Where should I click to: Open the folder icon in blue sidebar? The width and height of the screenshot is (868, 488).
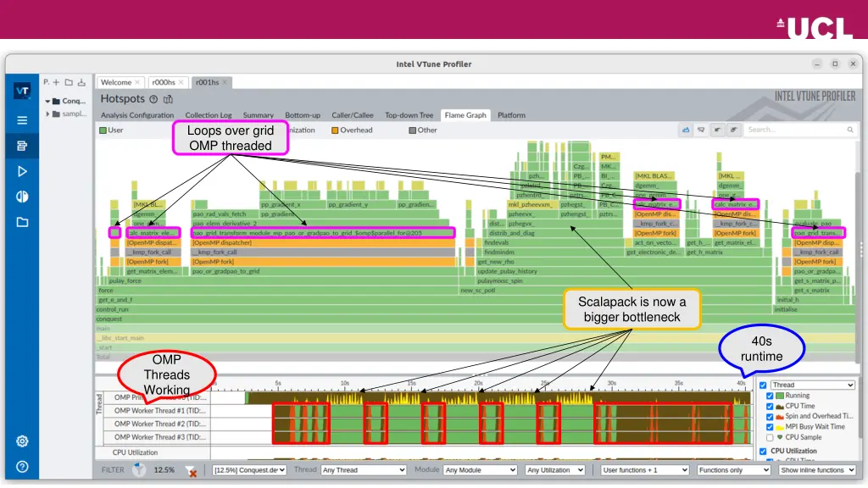[22, 223]
